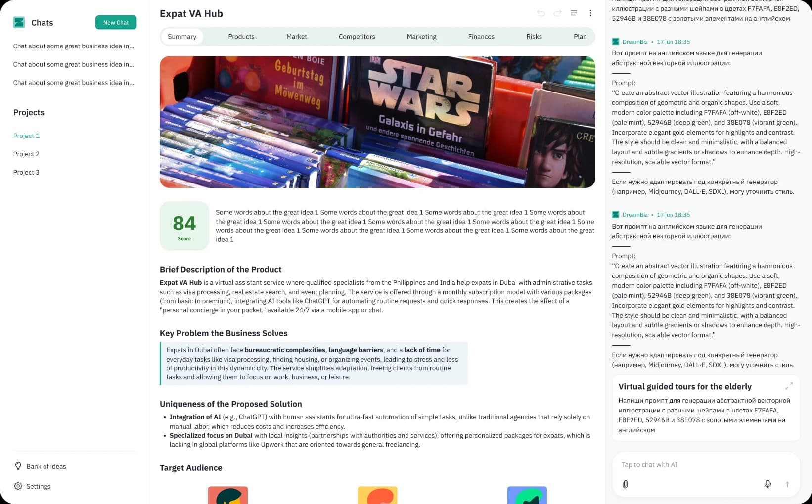
Task: Select Project 2 from Projects
Action: [x=26, y=154]
